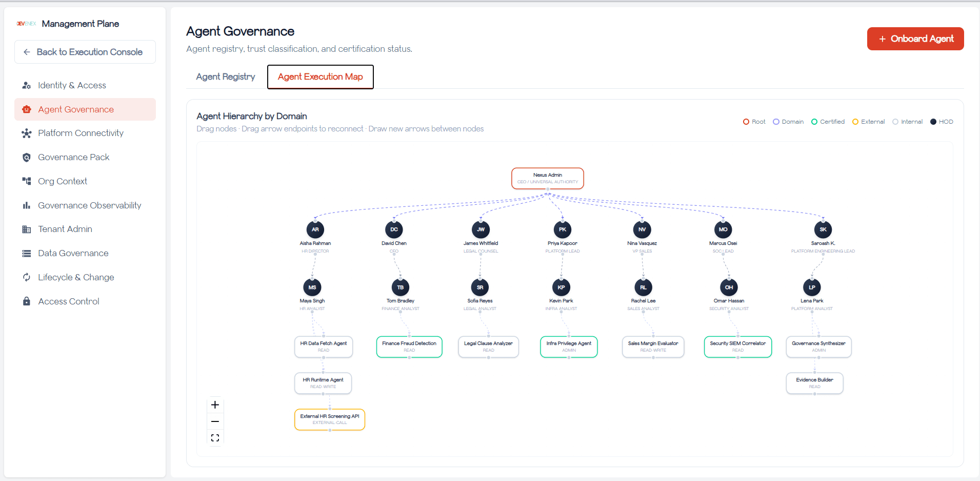
Task: Open the Lifecycle & Change section
Action: pyautogui.click(x=76, y=277)
